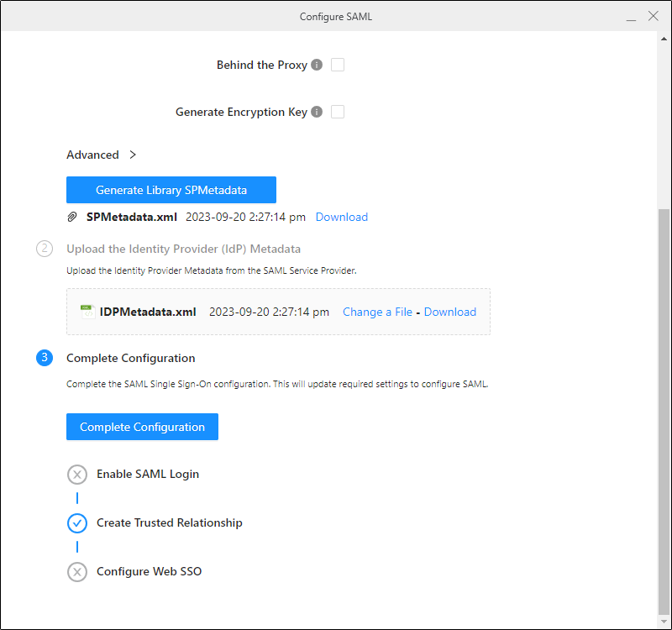The image size is (672, 630).
Task: Click the IDPMetadata.xml file icon
Action: point(87,312)
